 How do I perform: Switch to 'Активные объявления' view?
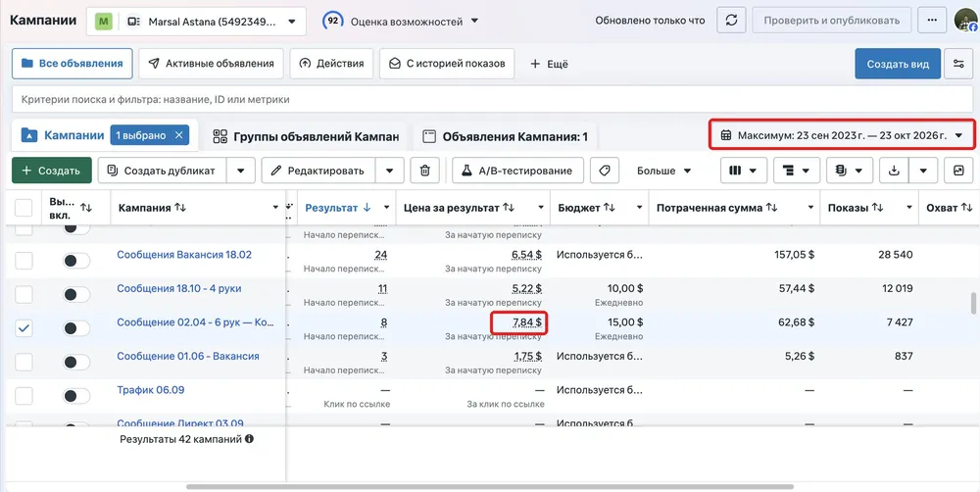[212, 64]
